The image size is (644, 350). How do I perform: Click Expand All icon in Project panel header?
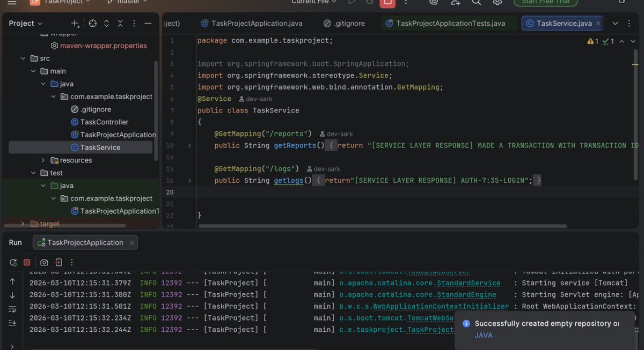point(106,24)
